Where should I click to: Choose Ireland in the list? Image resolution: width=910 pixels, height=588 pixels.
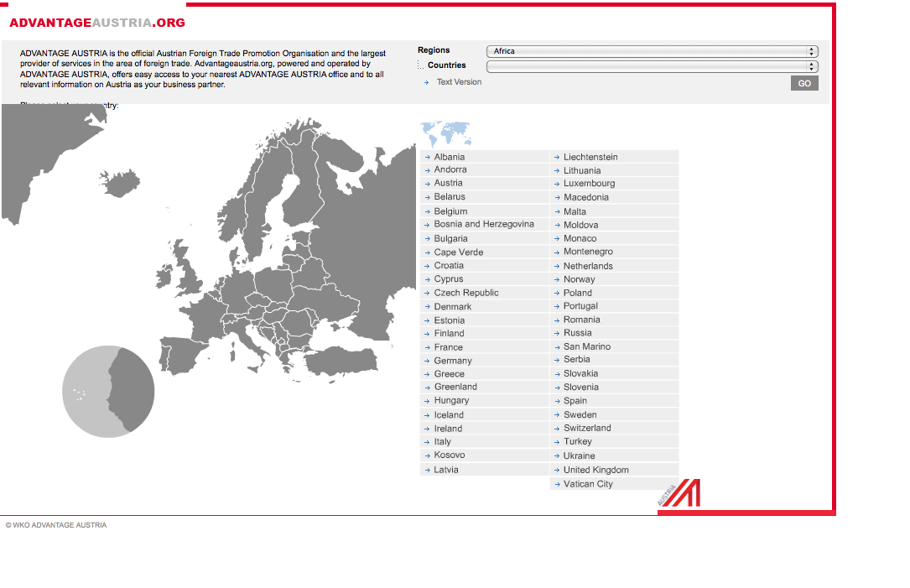[448, 429]
